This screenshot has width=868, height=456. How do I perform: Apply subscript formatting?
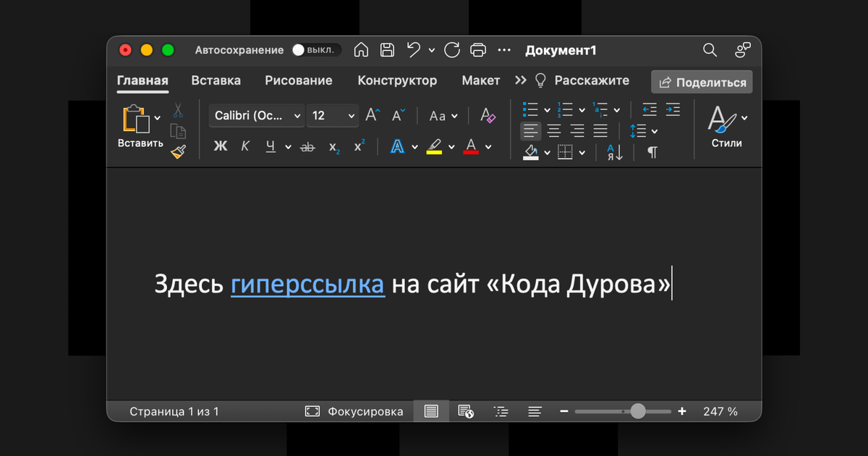(x=334, y=147)
